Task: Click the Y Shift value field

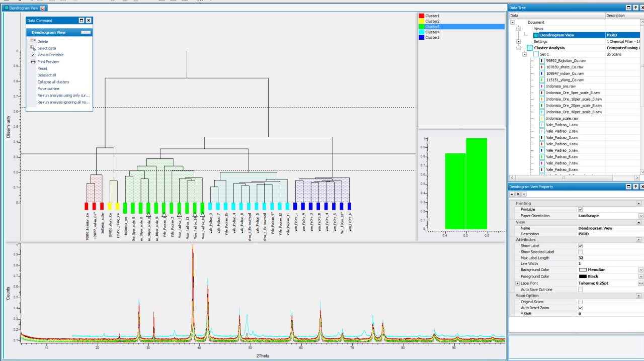Action: click(610, 314)
